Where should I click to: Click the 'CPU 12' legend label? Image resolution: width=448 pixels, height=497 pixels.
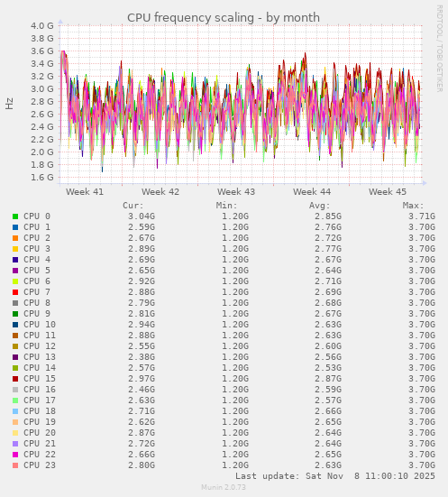(x=40, y=346)
